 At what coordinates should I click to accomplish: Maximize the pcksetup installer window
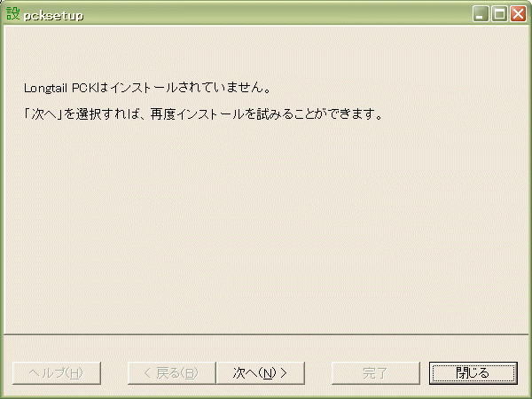499,14
